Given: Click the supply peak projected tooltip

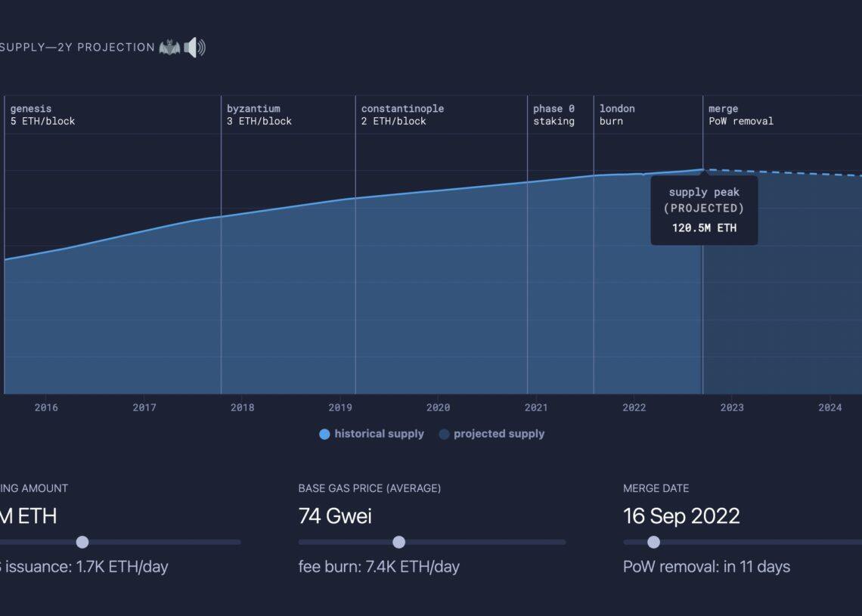Looking at the screenshot, I should click(704, 210).
